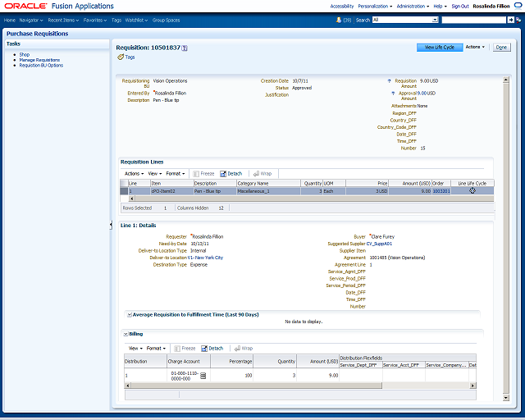The image size is (525, 420).
Task: Click the help icon beside Requisition 10501837
Action: pyautogui.click(x=185, y=48)
